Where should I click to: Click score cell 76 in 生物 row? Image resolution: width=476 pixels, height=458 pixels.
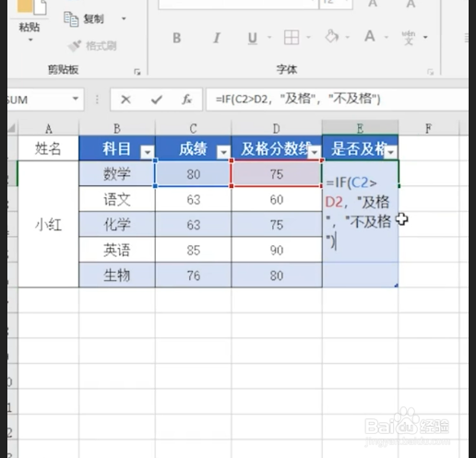point(193,276)
